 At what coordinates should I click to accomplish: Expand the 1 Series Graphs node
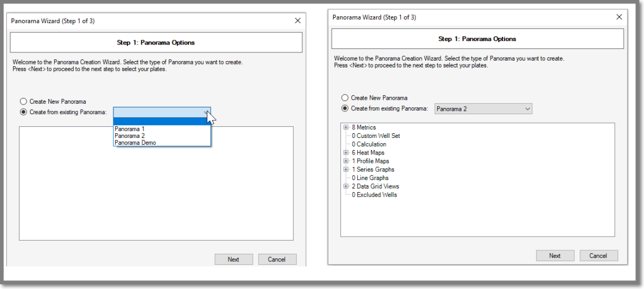coord(346,170)
